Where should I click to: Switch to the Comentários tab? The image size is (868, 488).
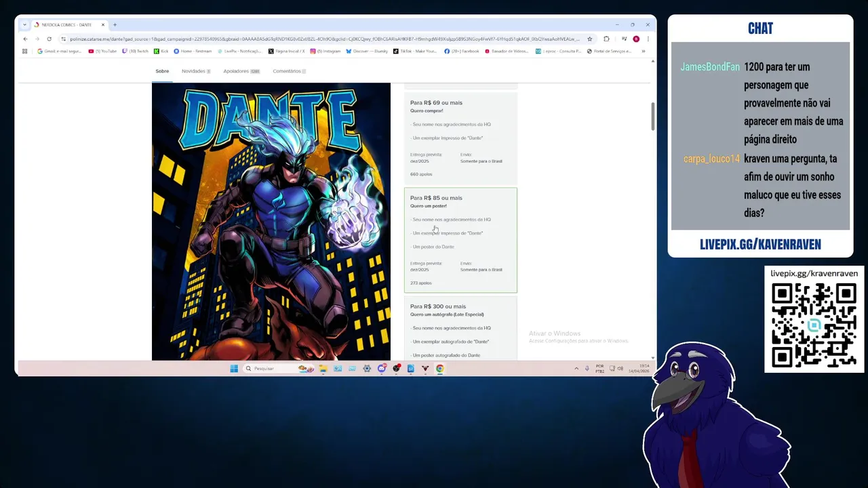pyautogui.click(x=290, y=71)
